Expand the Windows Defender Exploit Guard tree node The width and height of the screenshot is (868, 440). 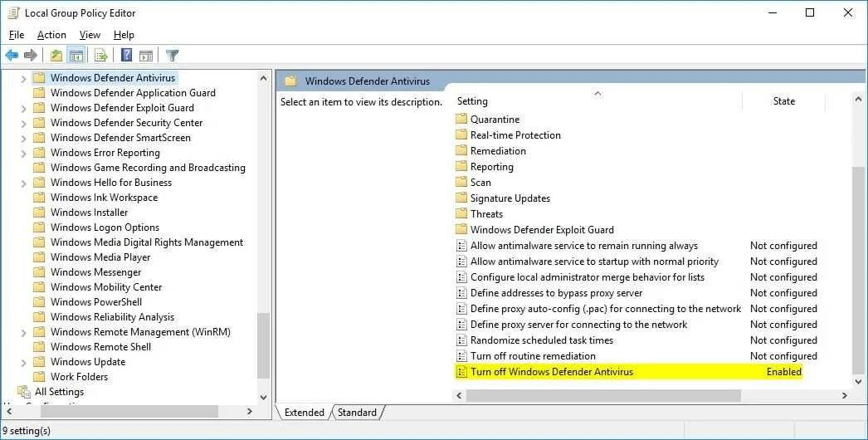pos(23,109)
